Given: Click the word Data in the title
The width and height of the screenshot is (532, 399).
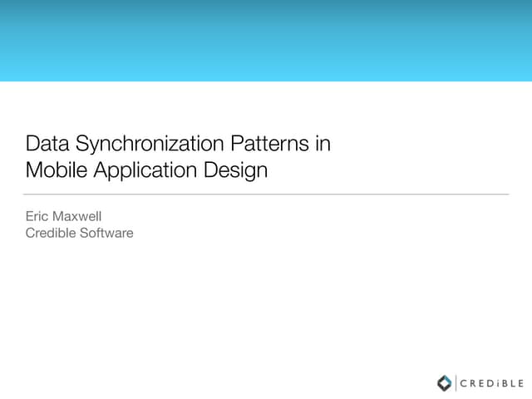Looking at the screenshot, I should 47,144.
